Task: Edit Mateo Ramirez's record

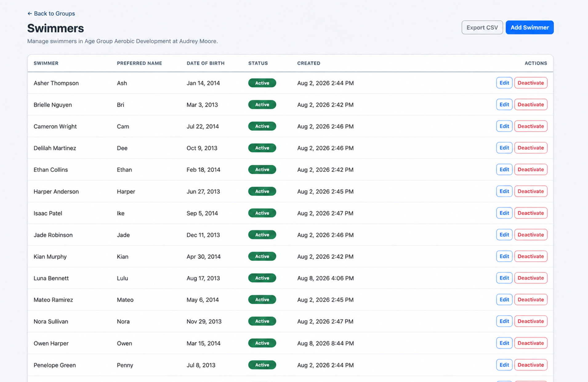Action: pyautogui.click(x=504, y=300)
